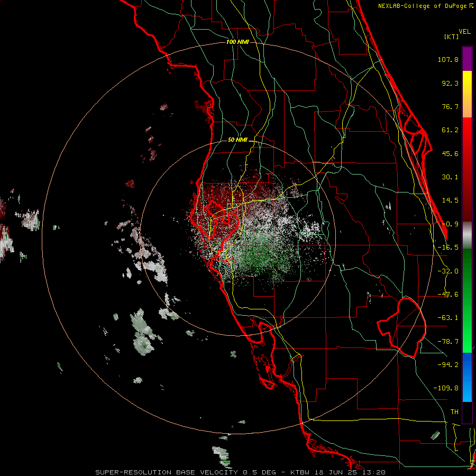476x476 pixels.
Task: Click the 61.2 velocity scale value
Action: (450, 130)
